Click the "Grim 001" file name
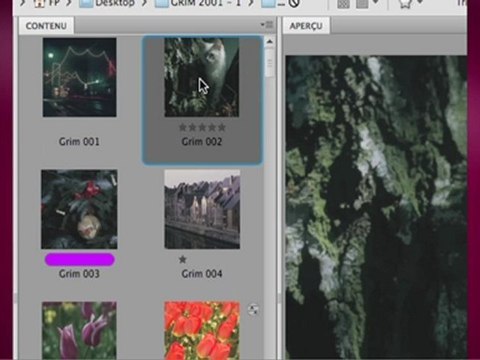The image size is (480, 360). pos(79,142)
